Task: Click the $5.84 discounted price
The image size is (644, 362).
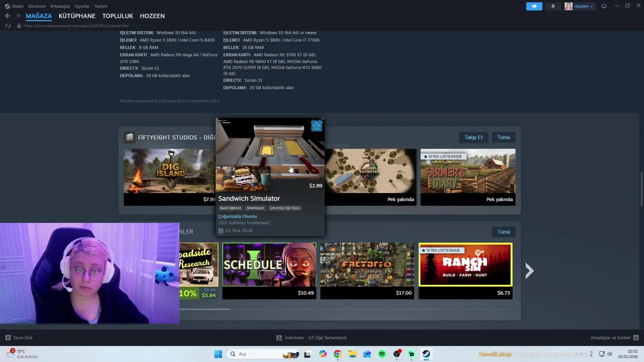Action: click(x=208, y=295)
